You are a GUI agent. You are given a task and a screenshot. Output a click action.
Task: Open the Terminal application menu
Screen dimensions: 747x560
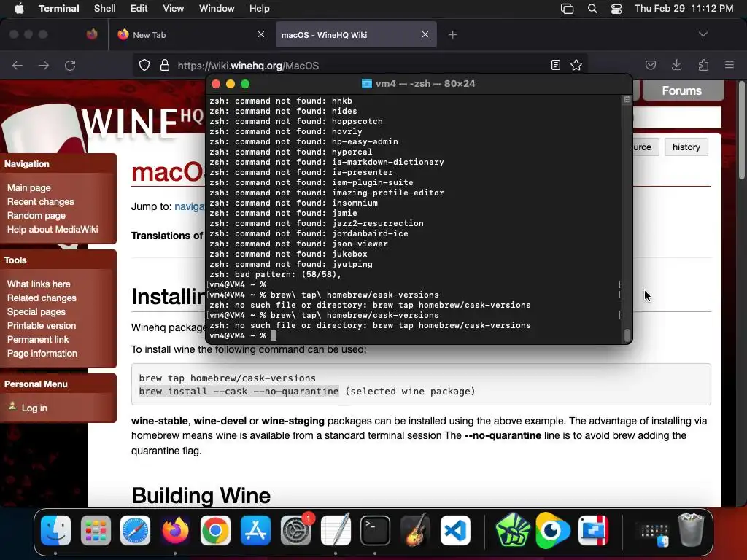59,9
